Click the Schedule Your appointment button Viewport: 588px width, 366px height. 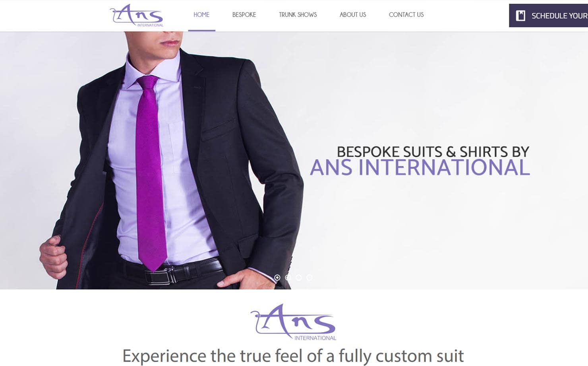click(548, 16)
